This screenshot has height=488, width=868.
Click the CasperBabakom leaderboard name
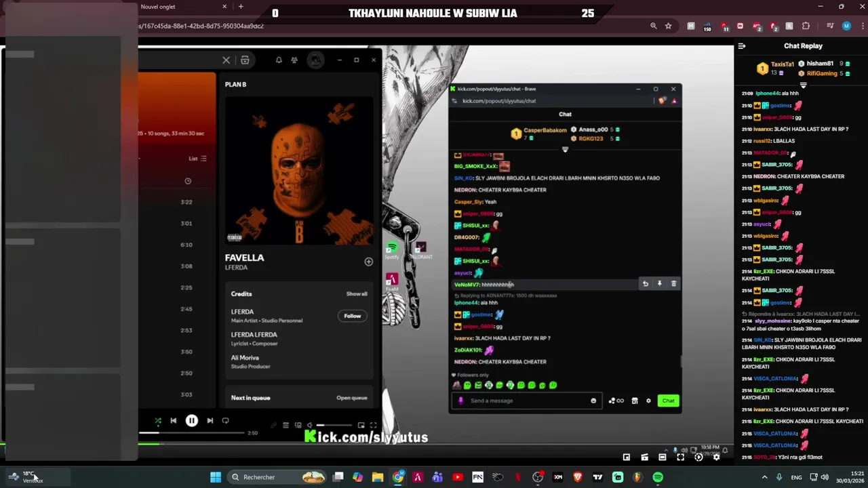(x=545, y=130)
